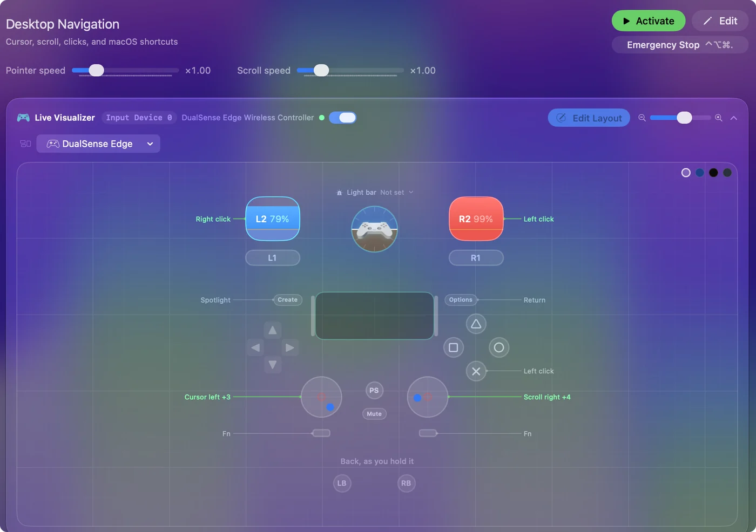
Task: Click the Right click mapping label
Action: coord(213,219)
